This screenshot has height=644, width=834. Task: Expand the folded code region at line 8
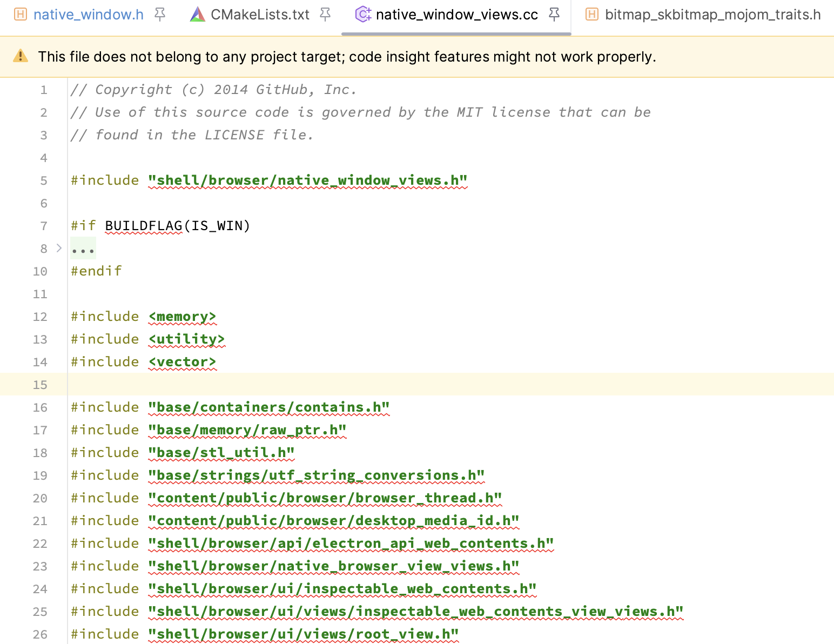pyautogui.click(x=83, y=248)
